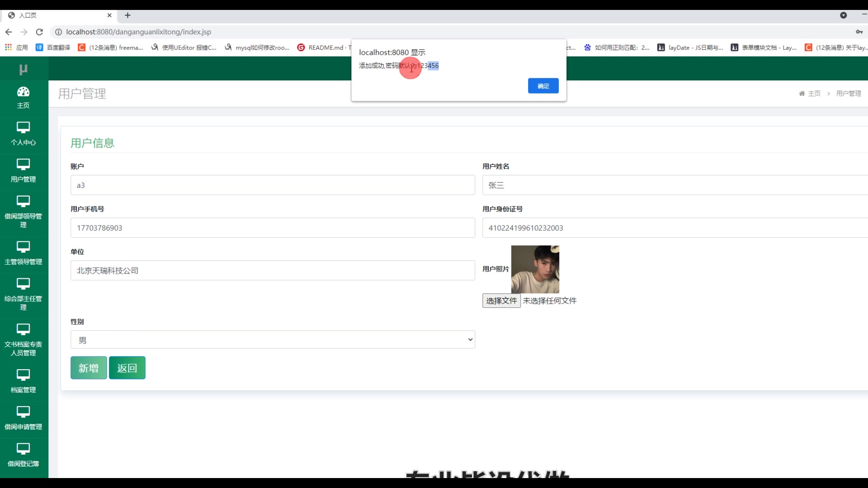
Task: Click 借阅申请管理 sidebar icon
Action: 23,412
